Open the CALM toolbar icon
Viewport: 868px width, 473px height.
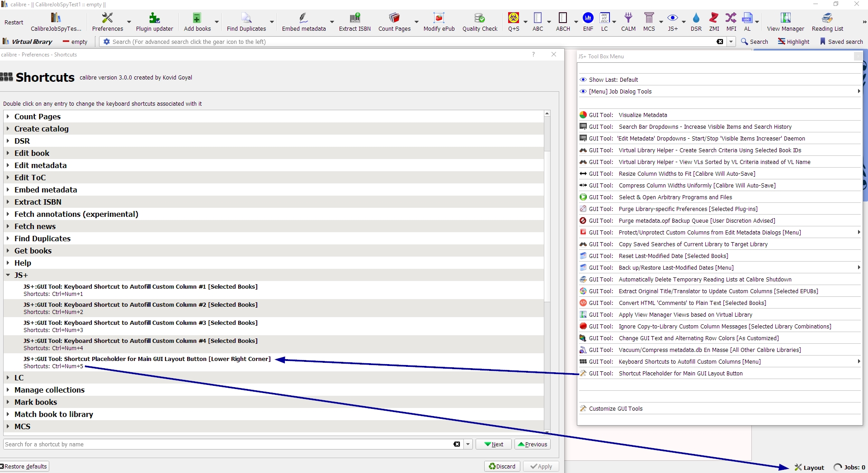coord(628,22)
